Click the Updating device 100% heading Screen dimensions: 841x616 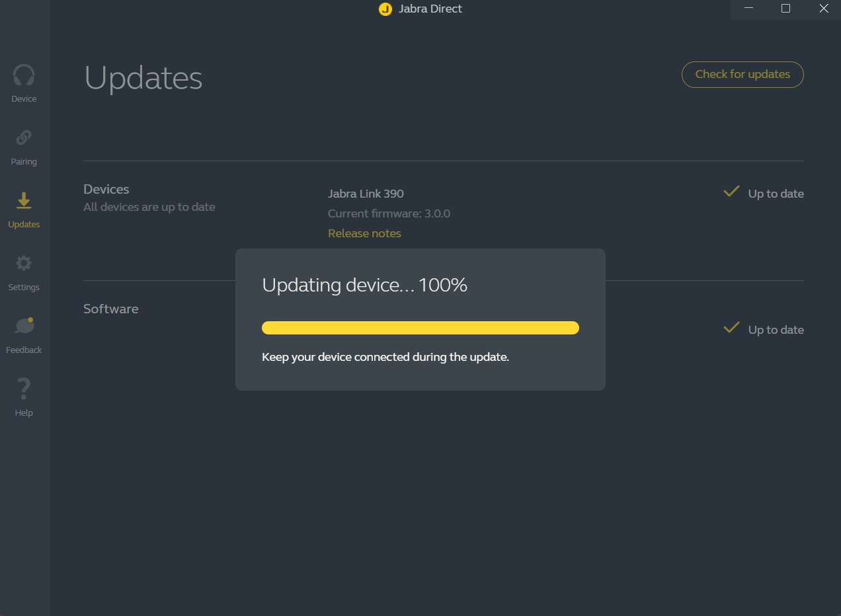tap(364, 285)
